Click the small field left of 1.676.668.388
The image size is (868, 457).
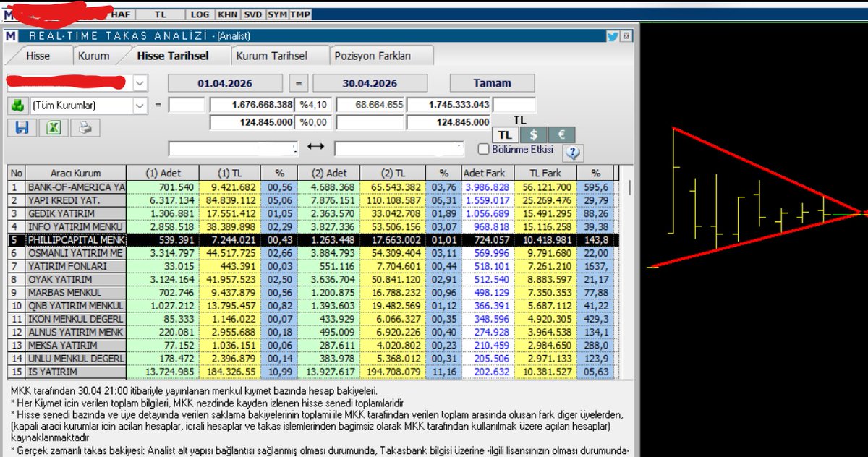(x=186, y=105)
